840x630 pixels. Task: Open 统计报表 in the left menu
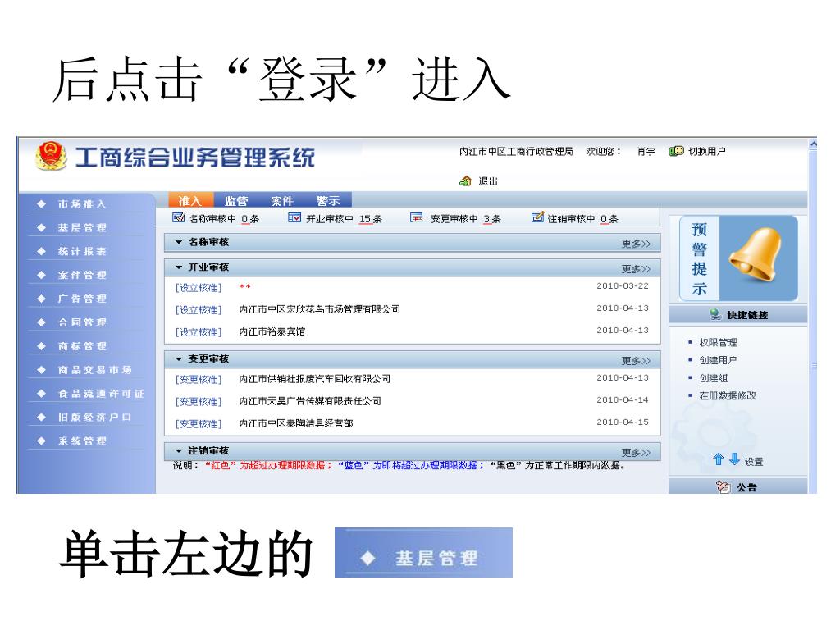pyautogui.click(x=83, y=251)
